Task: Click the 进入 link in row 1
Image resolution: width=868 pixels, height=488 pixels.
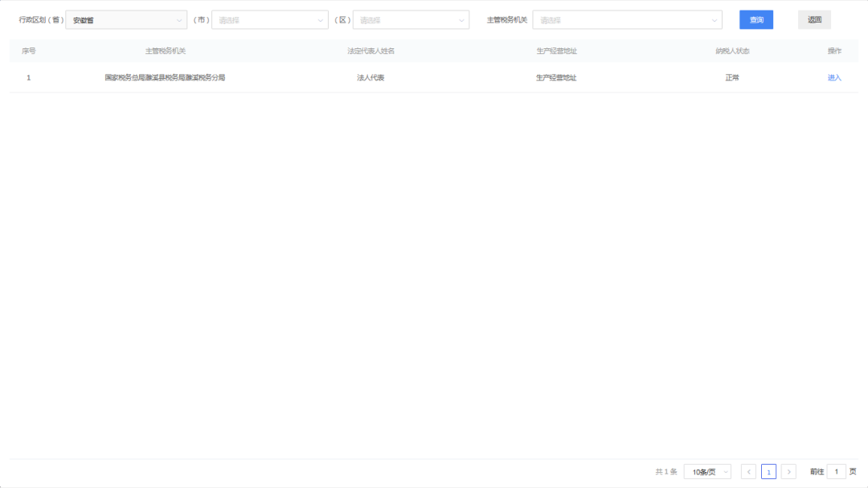Action: tap(834, 77)
